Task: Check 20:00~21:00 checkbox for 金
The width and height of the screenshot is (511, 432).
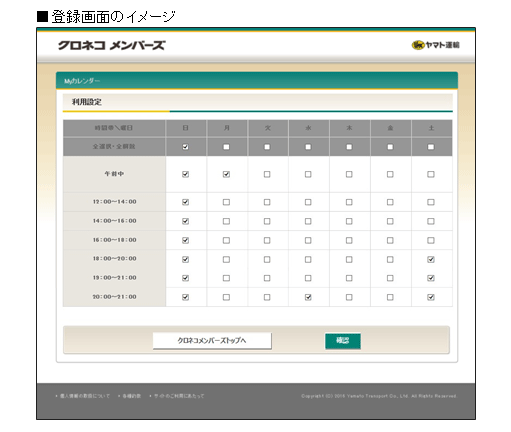Action: pos(390,297)
